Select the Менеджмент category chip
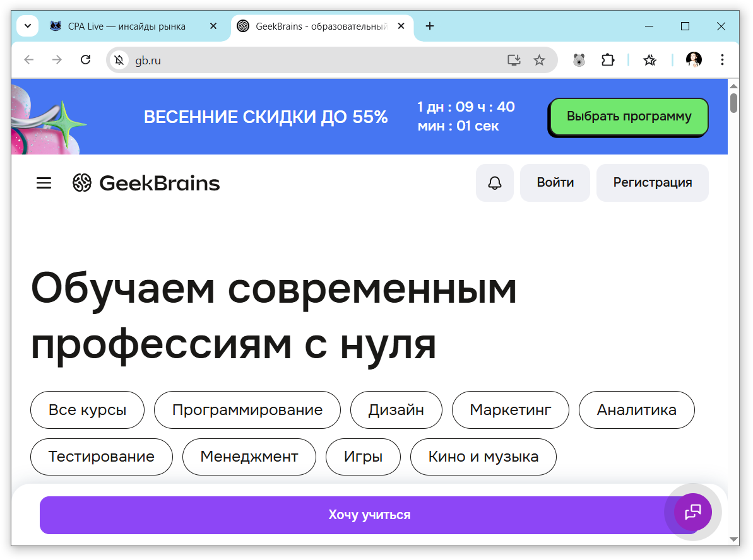 (x=249, y=457)
